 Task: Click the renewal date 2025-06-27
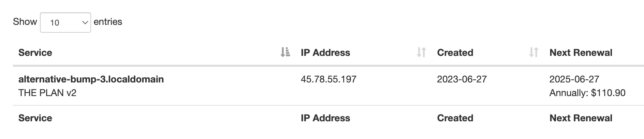pyautogui.click(x=574, y=79)
